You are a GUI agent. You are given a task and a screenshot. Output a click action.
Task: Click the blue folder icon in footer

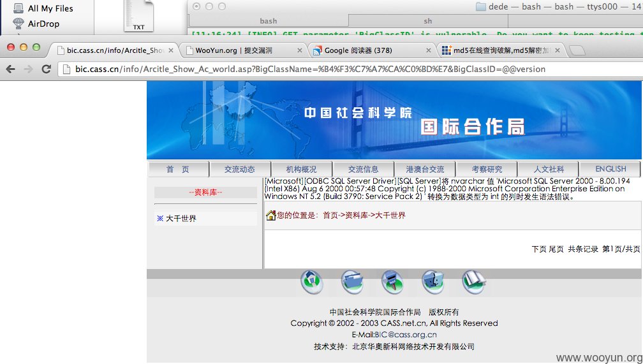point(352,282)
